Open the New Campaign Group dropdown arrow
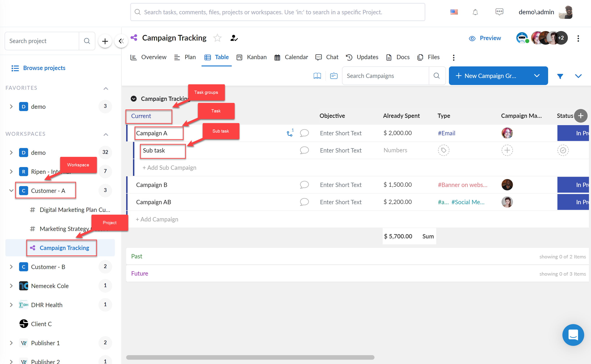This screenshot has width=591, height=364. (537, 76)
